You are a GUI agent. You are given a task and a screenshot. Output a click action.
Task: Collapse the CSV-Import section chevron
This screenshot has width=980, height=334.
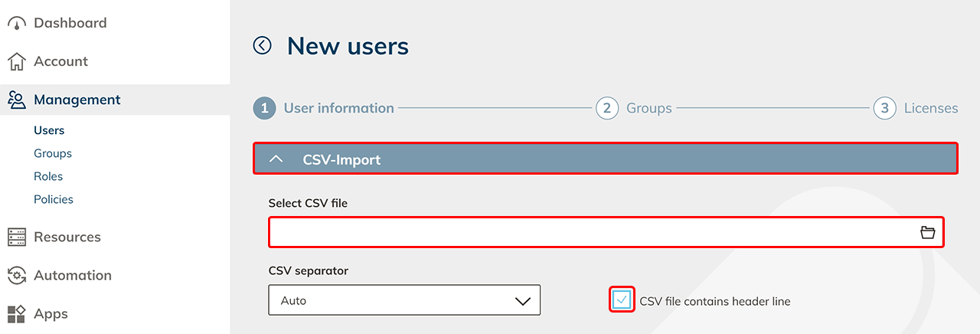(277, 159)
